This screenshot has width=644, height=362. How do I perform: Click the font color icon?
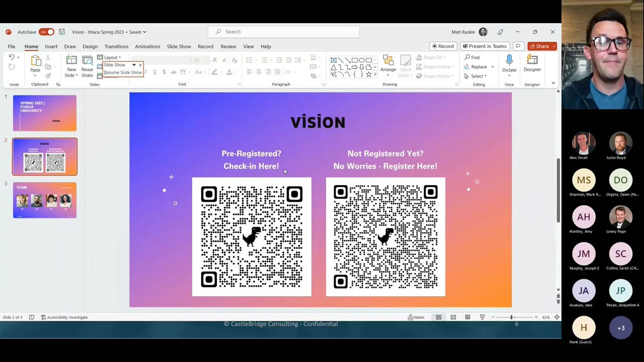pos(229,72)
